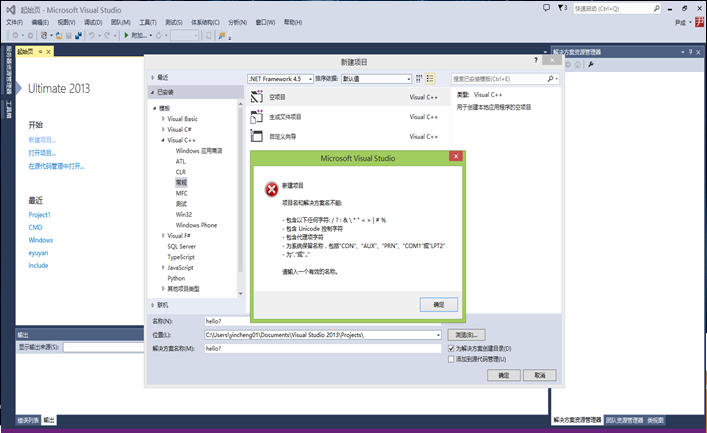Open recent project Project1 link
This screenshot has width=707, height=433.
point(40,215)
